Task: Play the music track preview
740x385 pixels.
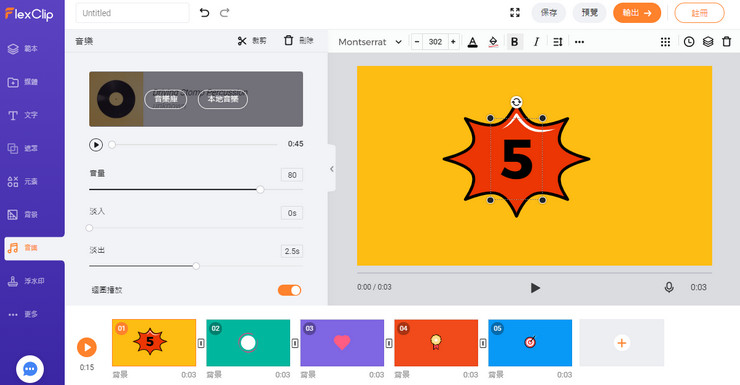Action: (x=96, y=145)
